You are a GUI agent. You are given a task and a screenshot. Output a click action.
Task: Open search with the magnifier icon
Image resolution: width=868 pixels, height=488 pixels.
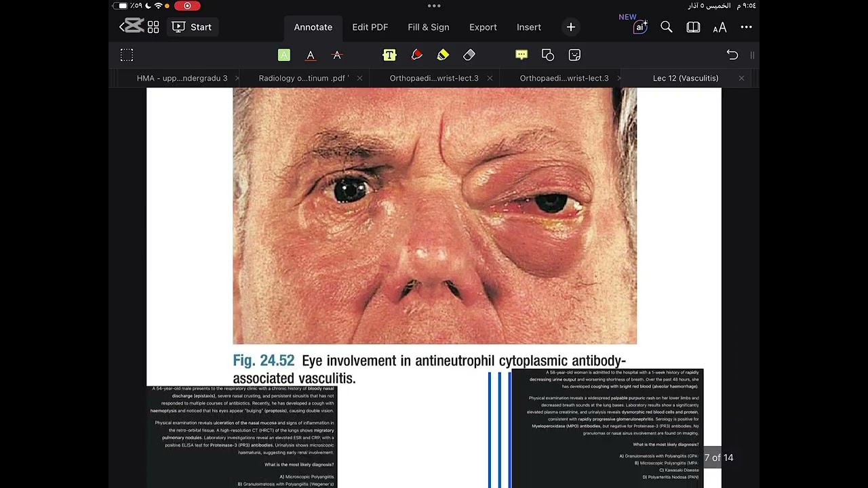tap(667, 27)
